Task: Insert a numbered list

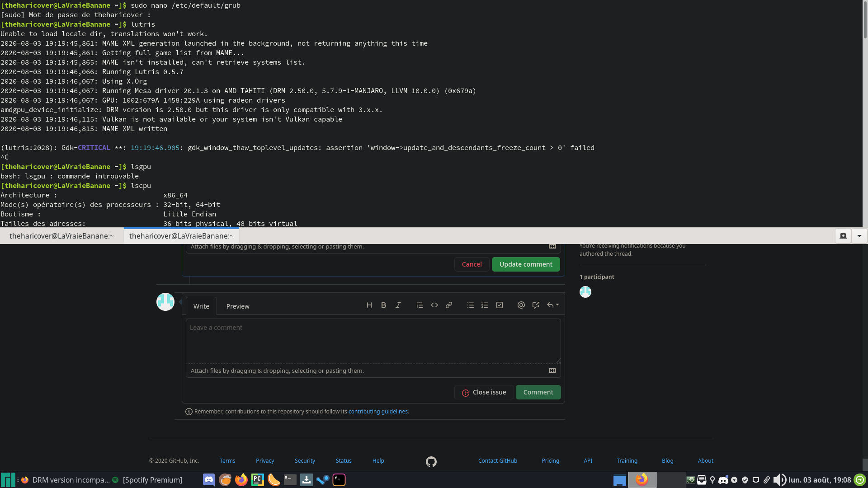Action: click(485, 305)
